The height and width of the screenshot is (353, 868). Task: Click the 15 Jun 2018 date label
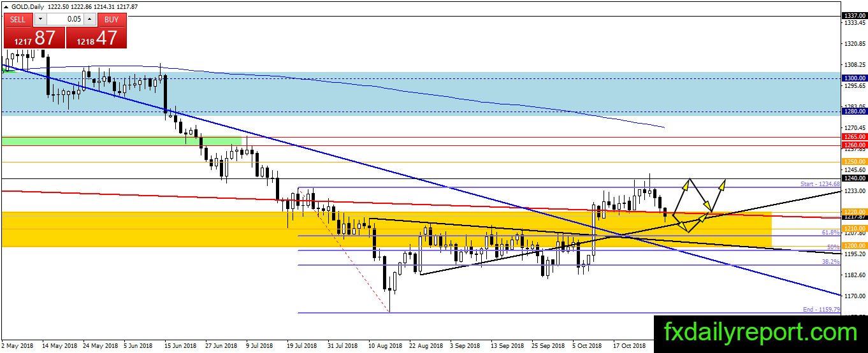[180, 345]
